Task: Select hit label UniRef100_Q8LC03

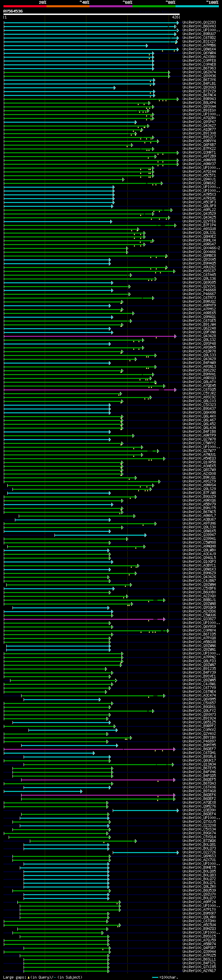Action: pyautogui.click(x=199, y=400)
